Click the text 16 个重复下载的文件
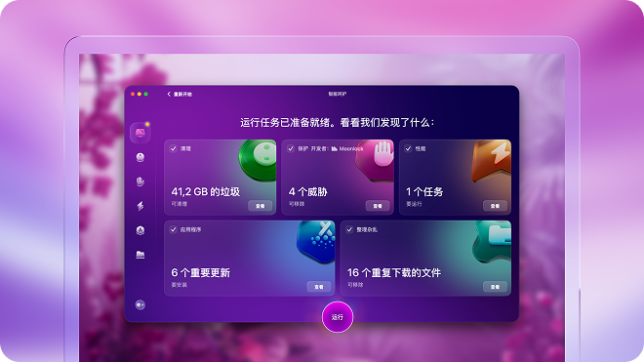Screen dimensions: 644x362 [394, 273]
